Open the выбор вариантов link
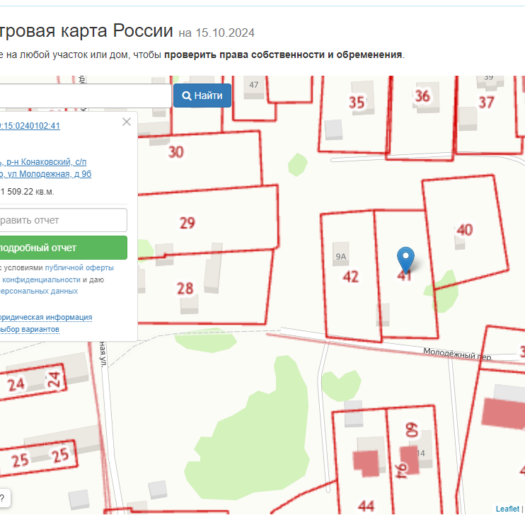Screen dimensions: 525x525 coord(29,329)
